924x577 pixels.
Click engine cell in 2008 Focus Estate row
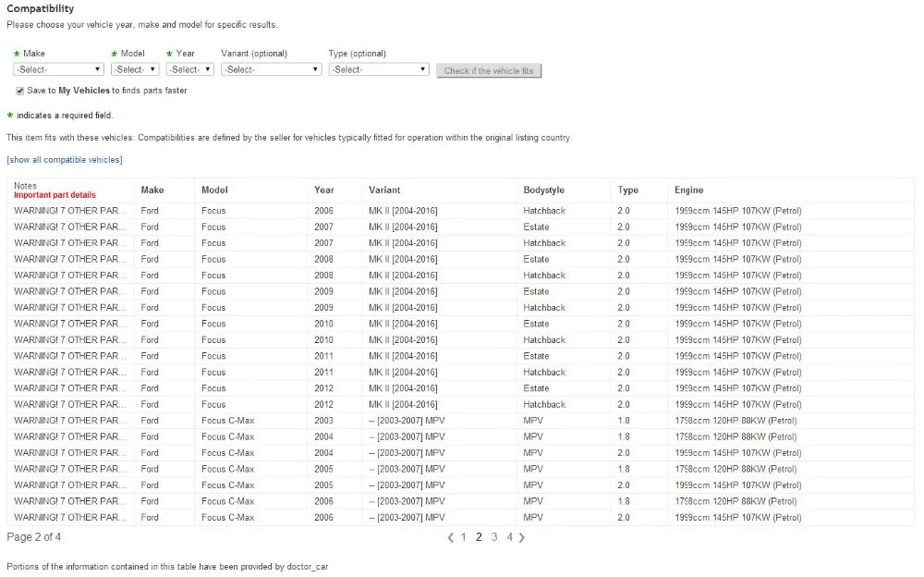click(738, 260)
